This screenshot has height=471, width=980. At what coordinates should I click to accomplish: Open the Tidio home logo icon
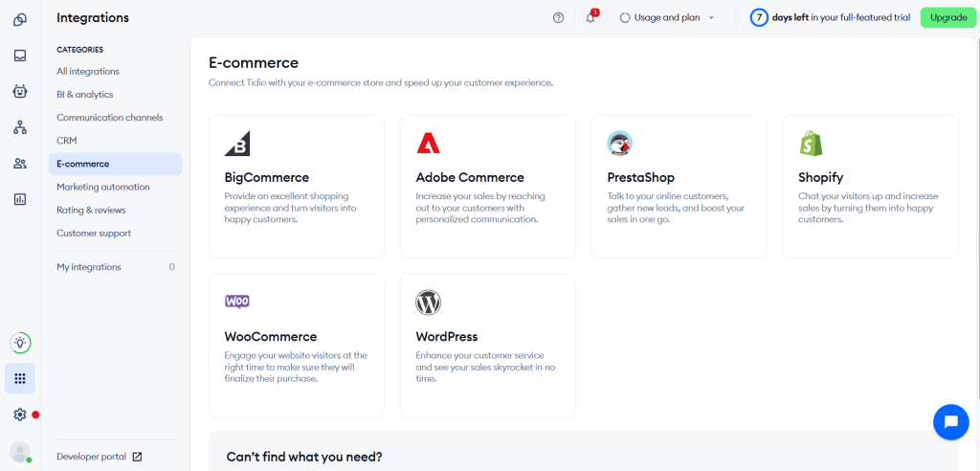pyautogui.click(x=20, y=19)
